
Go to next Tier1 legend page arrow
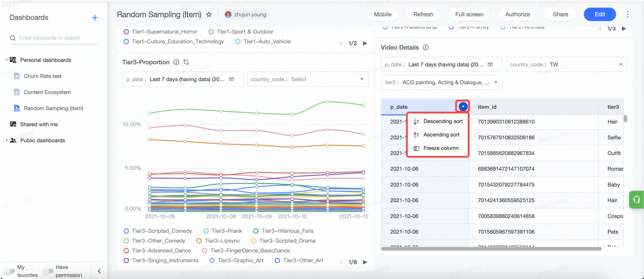pyautogui.click(x=365, y=43)
